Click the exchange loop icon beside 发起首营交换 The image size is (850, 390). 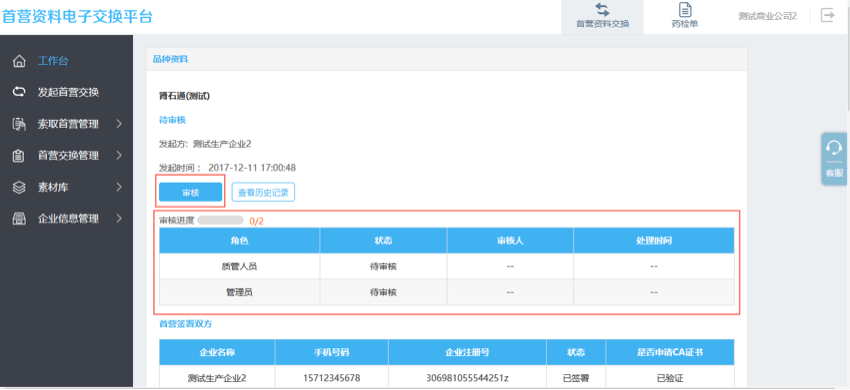pos(19,92)
